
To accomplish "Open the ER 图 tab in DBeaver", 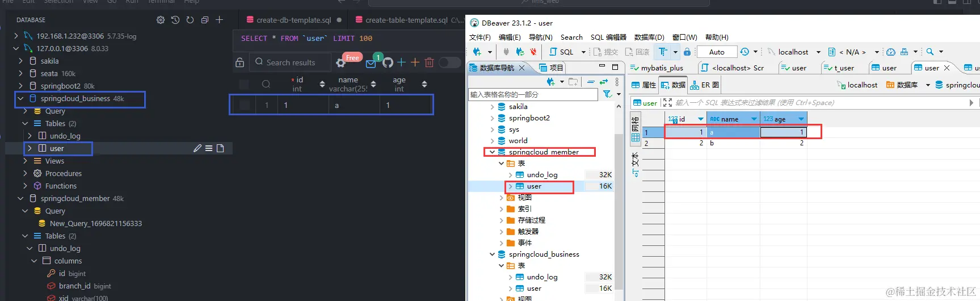I will tap(704, 85).
